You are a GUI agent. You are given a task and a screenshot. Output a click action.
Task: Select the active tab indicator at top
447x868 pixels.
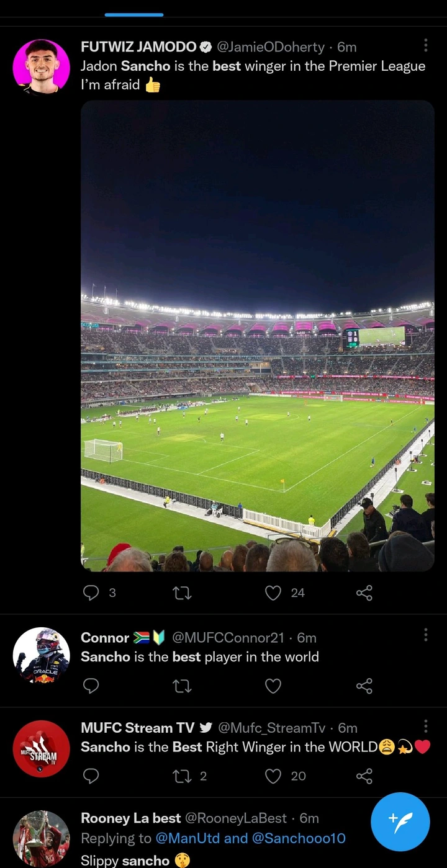pyautogui.click(x=134, y=14)
